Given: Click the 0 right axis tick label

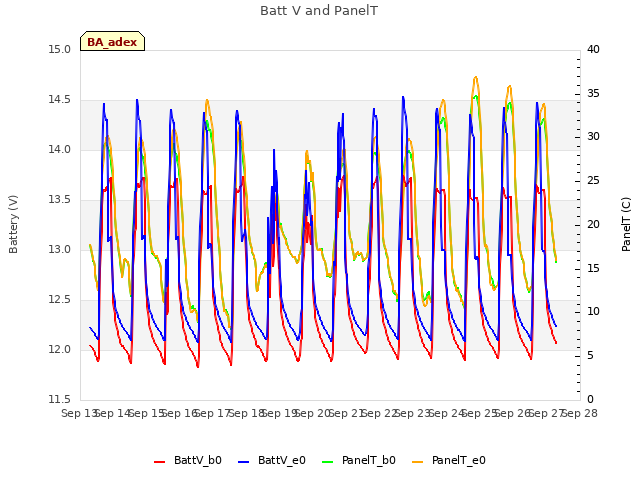Looking at the screenshot, I should 590,400.
